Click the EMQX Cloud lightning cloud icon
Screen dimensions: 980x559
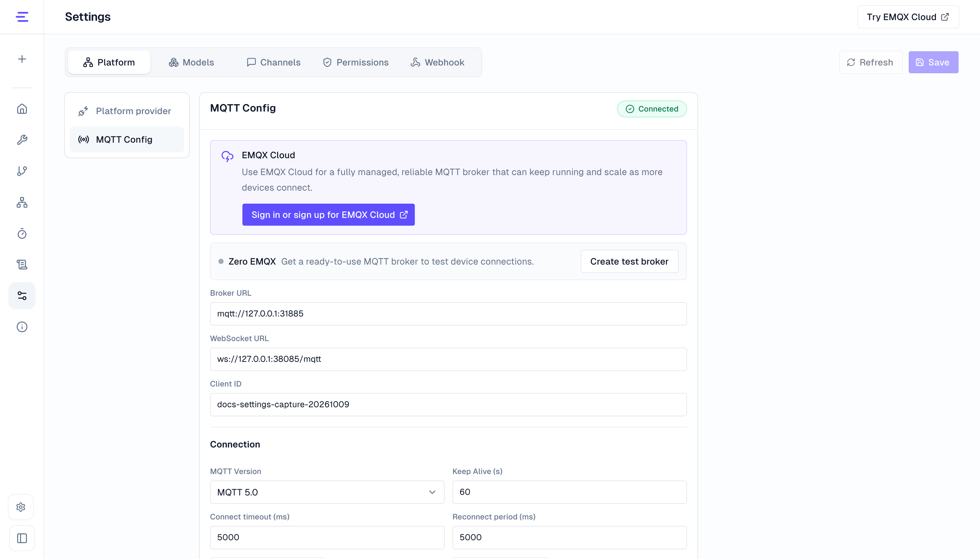(227, 156)
